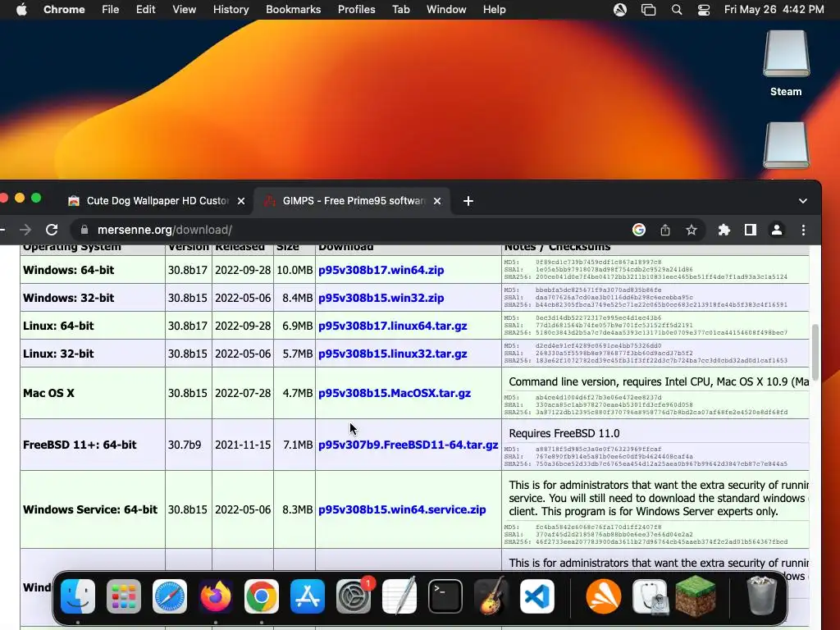Open the Profiles menu
840x630 pixels.
click(x=356, y=10)
